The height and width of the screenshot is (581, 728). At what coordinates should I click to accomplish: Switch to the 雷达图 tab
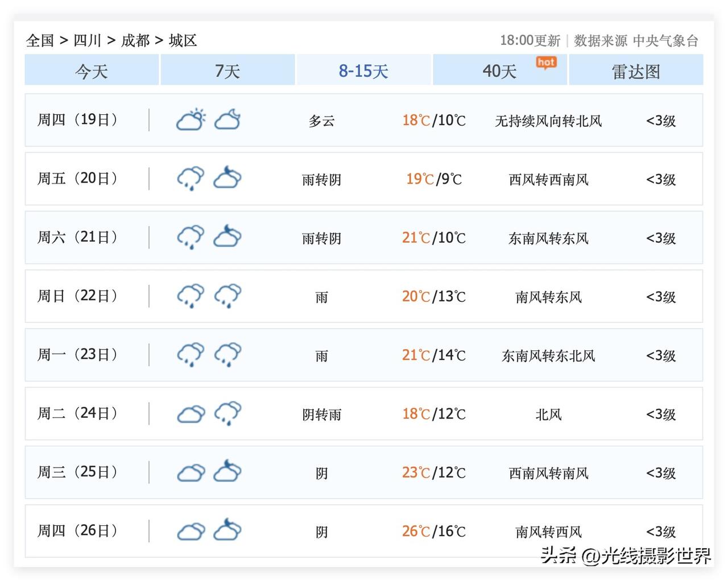pyautogui.click(x=636, y=70)
